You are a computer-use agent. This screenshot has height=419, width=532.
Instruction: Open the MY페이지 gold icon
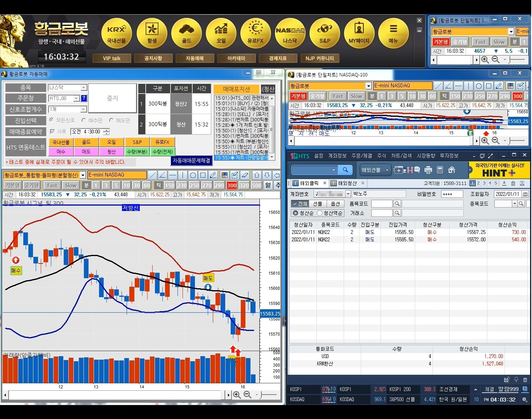click(x=359, y=33)
